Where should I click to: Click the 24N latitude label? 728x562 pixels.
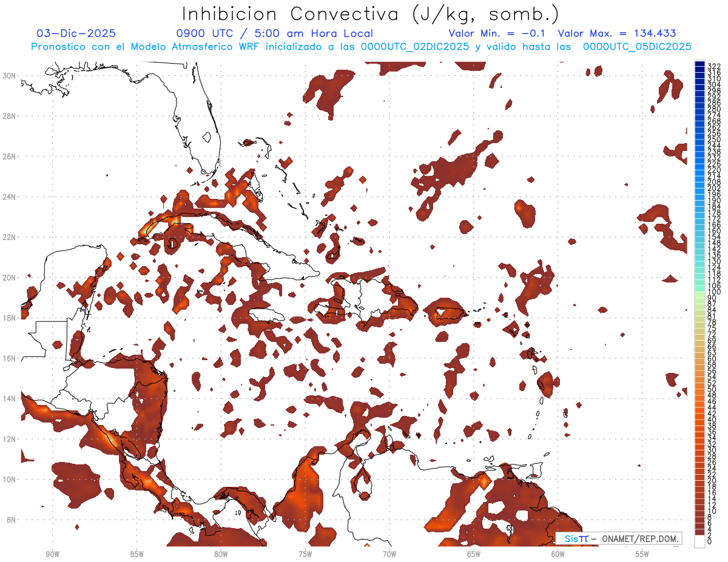[x=10, y=196]
